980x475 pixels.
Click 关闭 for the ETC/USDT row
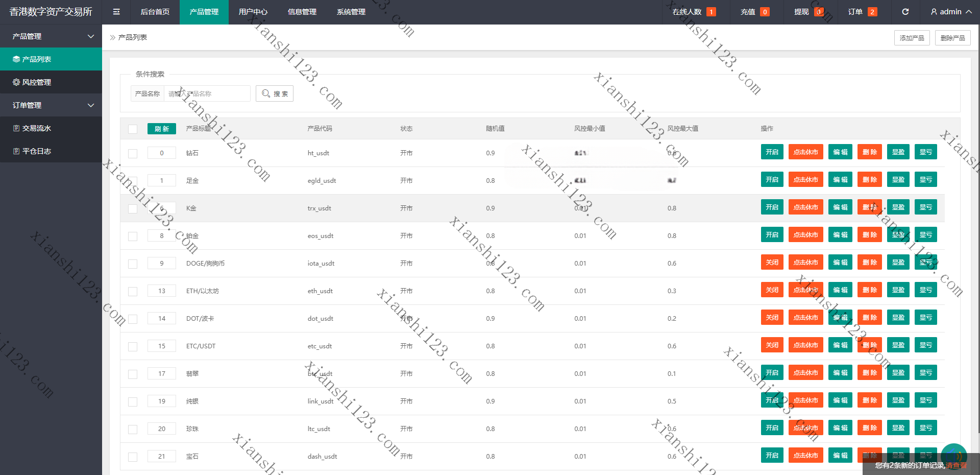coord(772,345)
